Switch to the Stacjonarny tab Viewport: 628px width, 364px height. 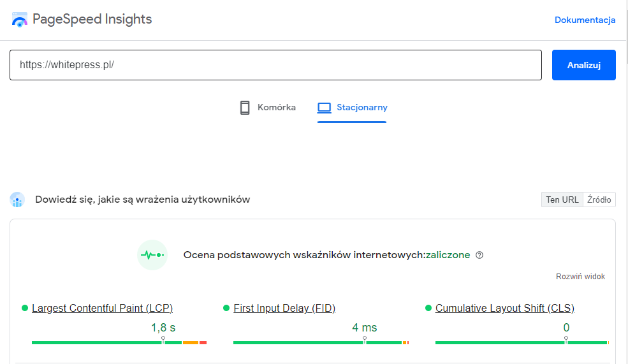352,108
